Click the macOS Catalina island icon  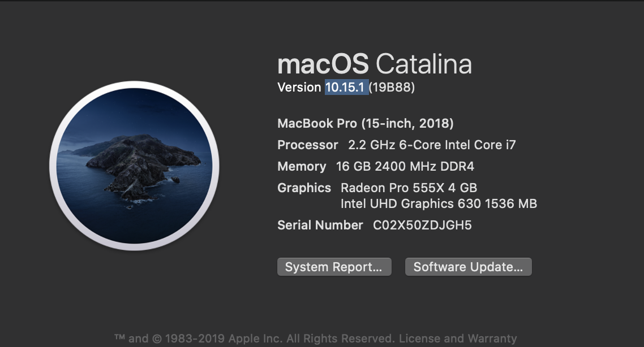(x=134, y=166)
